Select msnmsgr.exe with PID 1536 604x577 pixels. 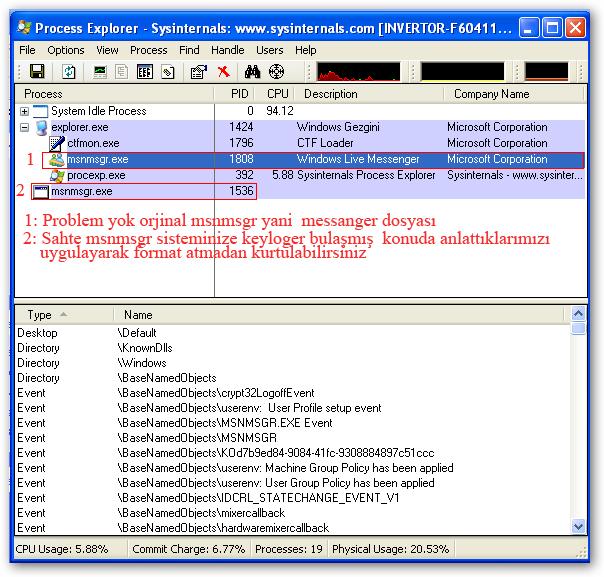pyautogui.click(x=300, y=191)
